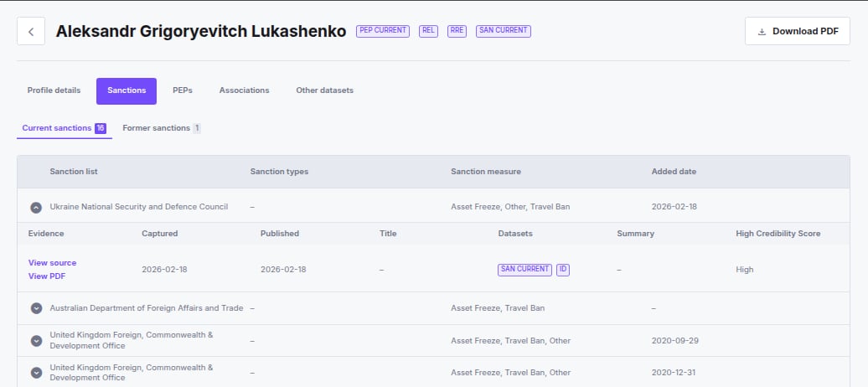868x387 pixels.
Task: Click the High Credibility Score header
Action: coord(778,234)
